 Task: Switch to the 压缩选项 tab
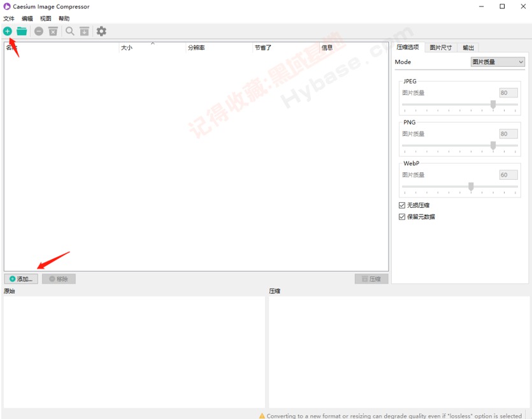[x=408, y=47]
